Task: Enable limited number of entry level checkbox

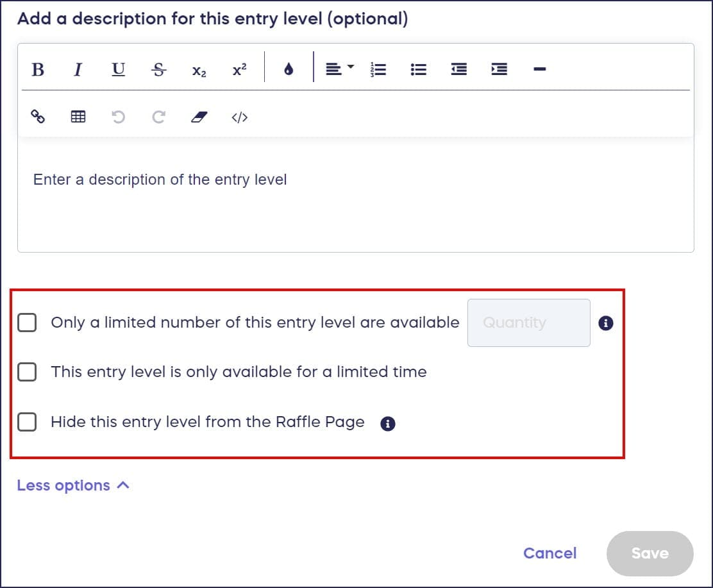Action: (27, 323)
